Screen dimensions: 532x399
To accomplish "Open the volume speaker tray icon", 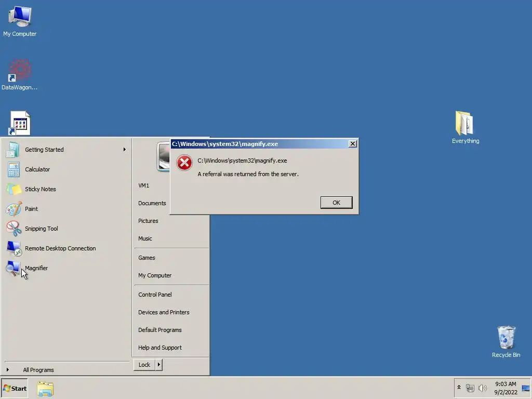I will tap(482, 388).
